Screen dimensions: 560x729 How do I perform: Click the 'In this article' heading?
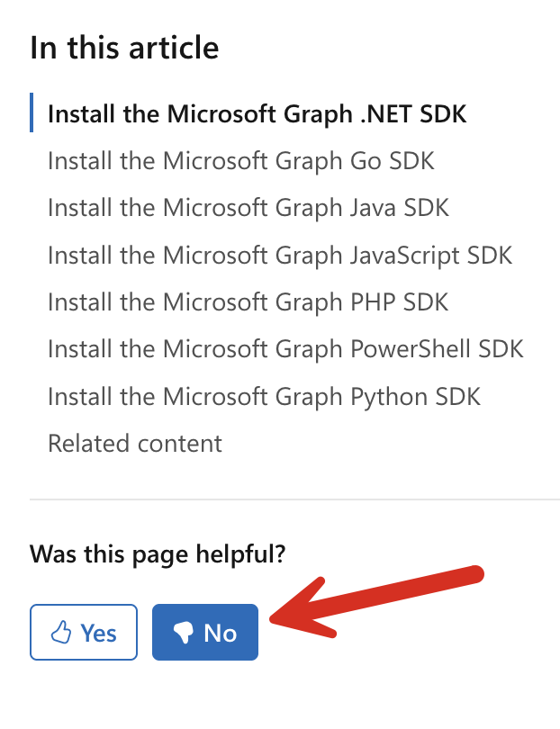pos(124,47)
